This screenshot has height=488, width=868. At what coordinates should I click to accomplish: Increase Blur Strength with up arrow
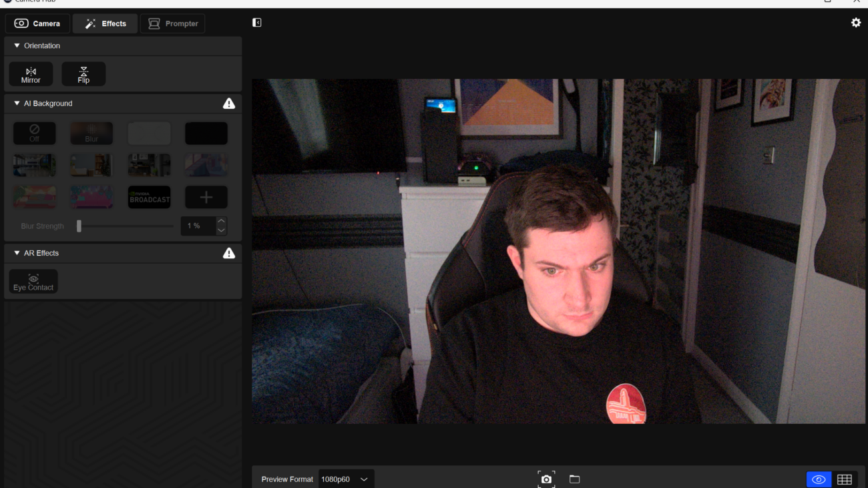222,222
